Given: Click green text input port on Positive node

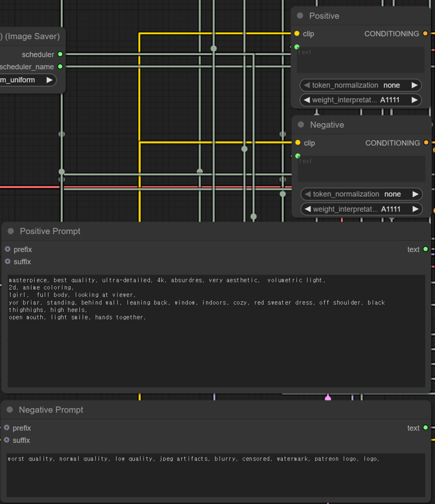Looking at the screenshot, I should click(x=297, y=47).
